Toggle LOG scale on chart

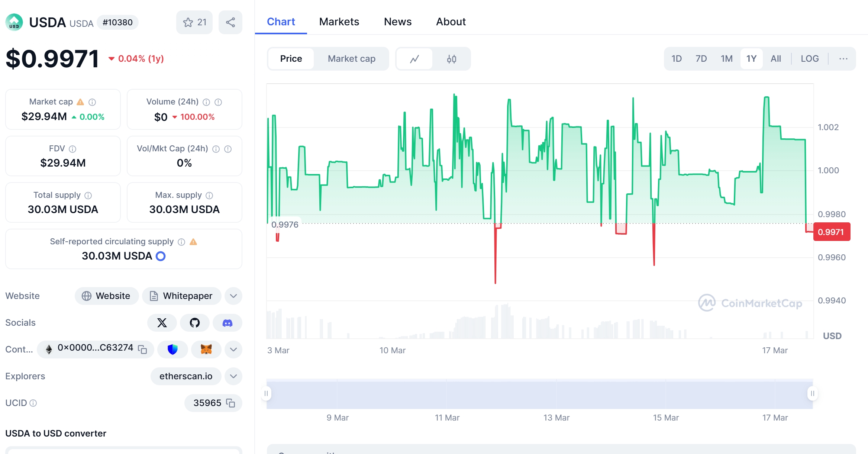[x=810, y=59]
